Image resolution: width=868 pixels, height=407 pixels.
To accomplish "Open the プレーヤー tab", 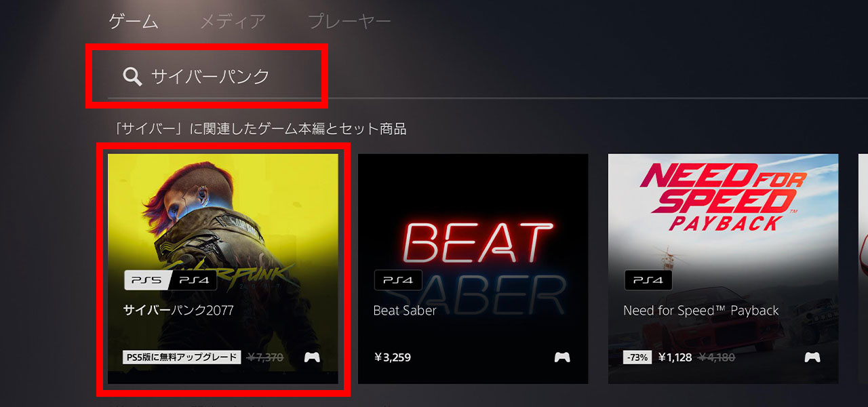I will [349, 21].
